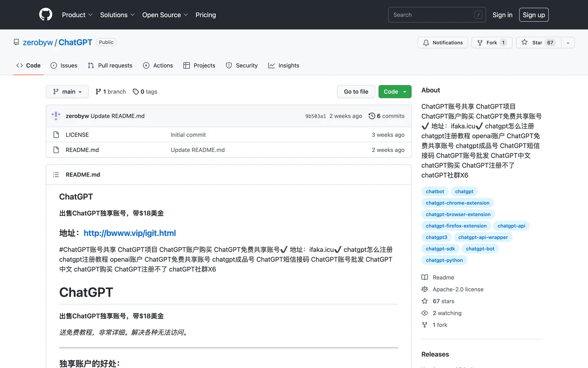Switch to the Pull requests tab
Image resolution: width=588 pixels, height=368 pixels.
[110, 65]
